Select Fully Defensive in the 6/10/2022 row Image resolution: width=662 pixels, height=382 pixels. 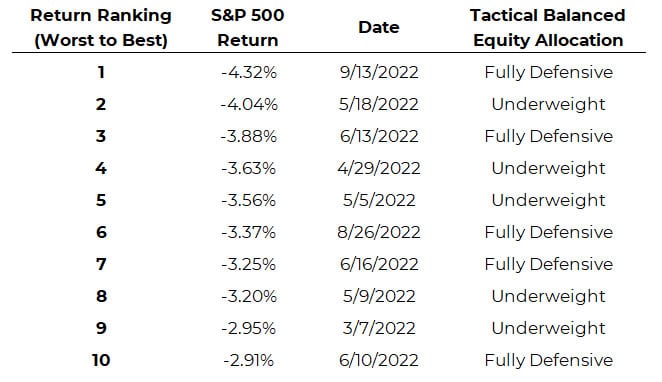(x=548, y=360)
